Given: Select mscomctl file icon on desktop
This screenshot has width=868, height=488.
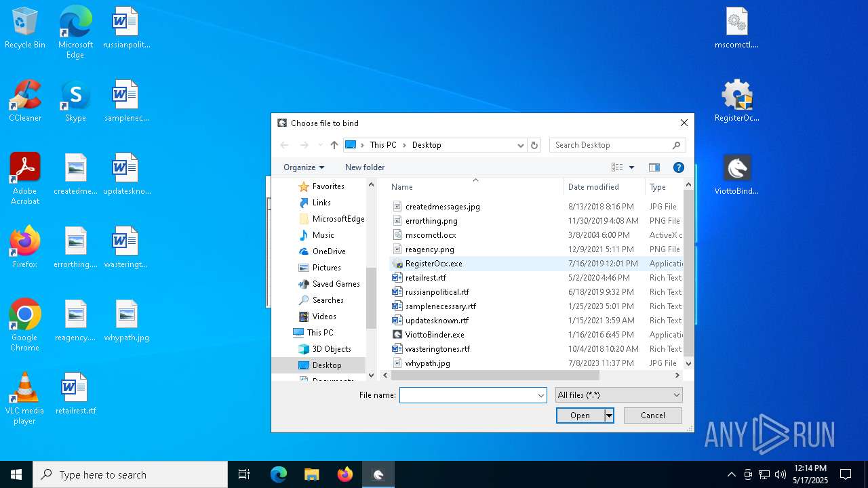Looking at the screenshot, I should pos(737,28).
